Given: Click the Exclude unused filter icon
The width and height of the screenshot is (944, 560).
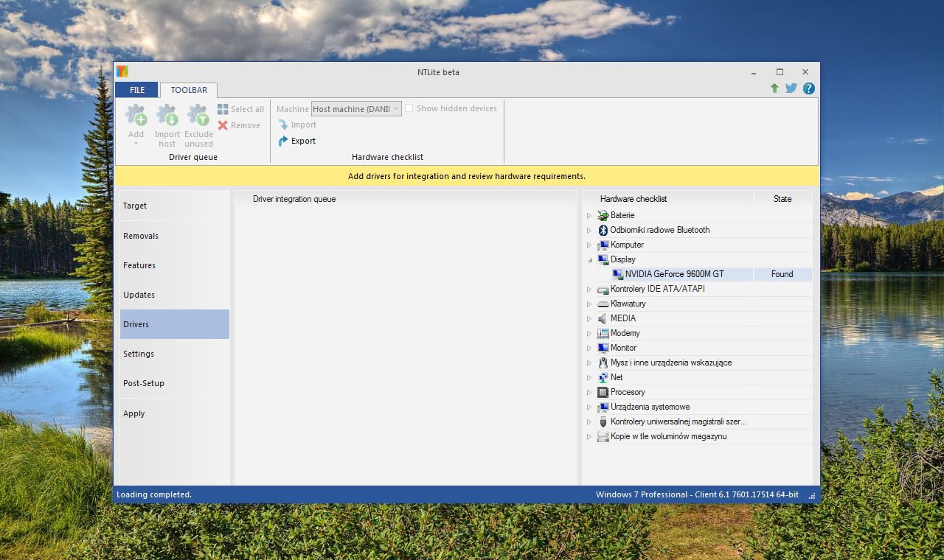Looking at the screenshot, I should tap(198, 115).
